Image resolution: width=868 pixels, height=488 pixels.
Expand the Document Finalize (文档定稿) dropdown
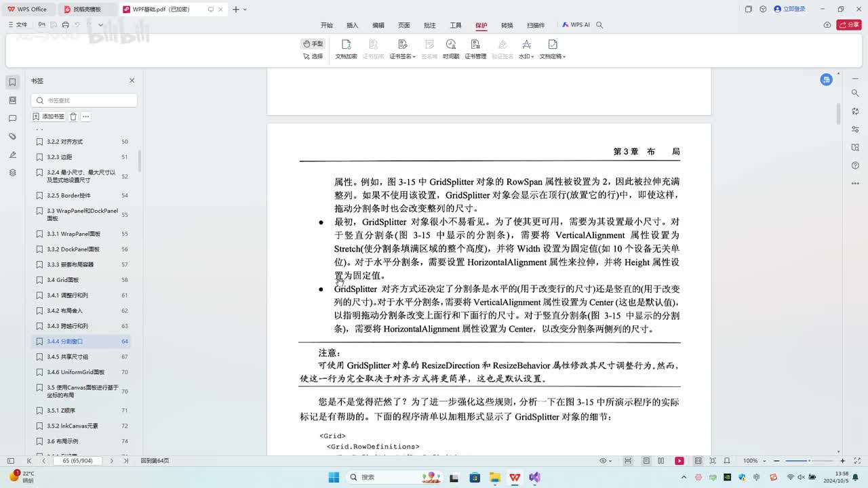[x=553, y=49]
